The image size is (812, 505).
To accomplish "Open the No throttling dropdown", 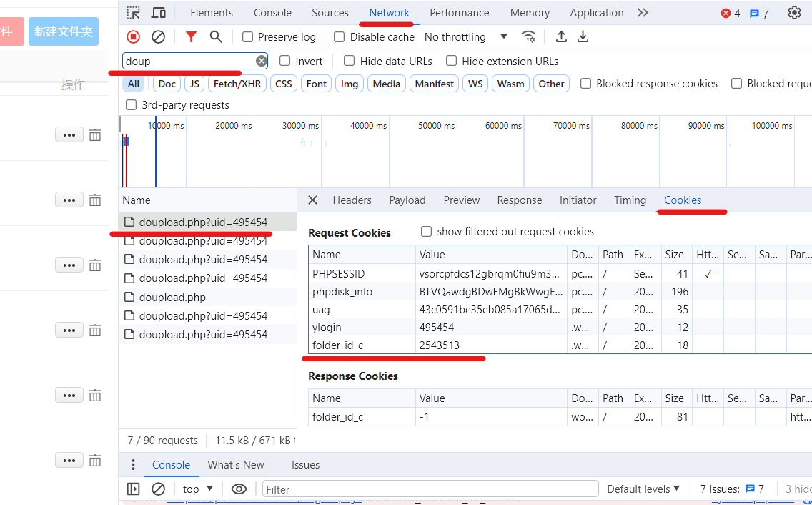I will coord(465,37).
